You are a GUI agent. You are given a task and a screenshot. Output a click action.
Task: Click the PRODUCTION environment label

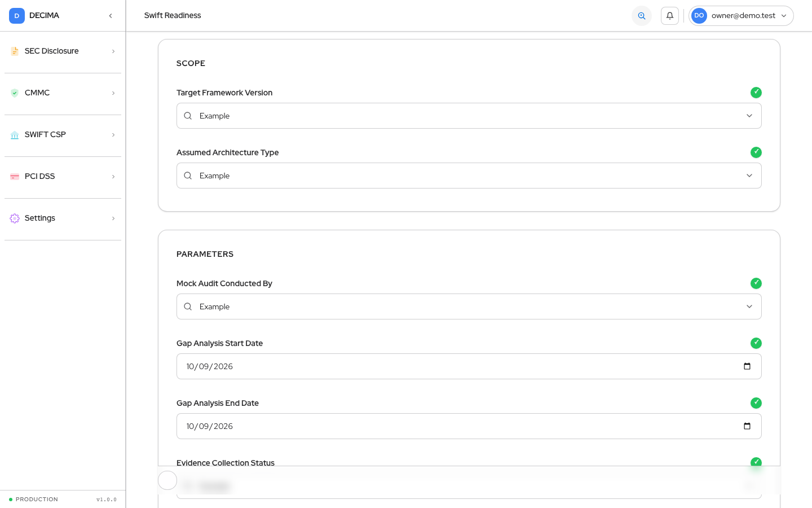pos(37,500)
